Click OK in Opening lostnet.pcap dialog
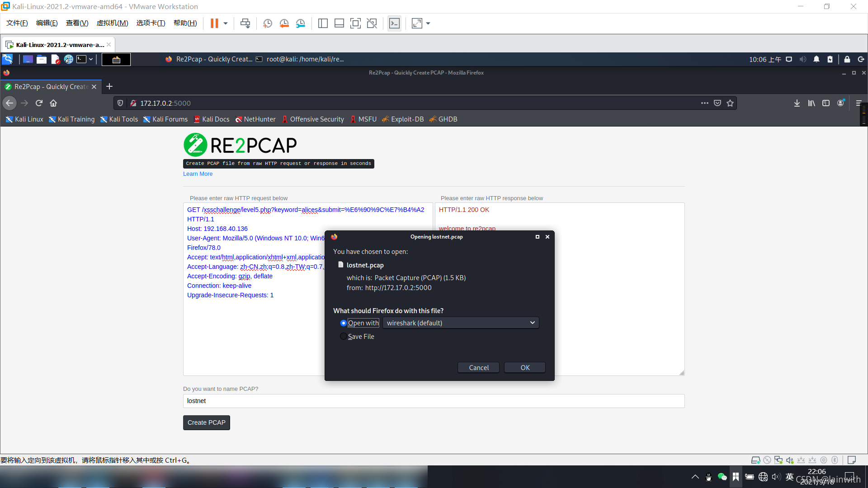This screenshot has height=488, width=868. (x=525, y=368)
